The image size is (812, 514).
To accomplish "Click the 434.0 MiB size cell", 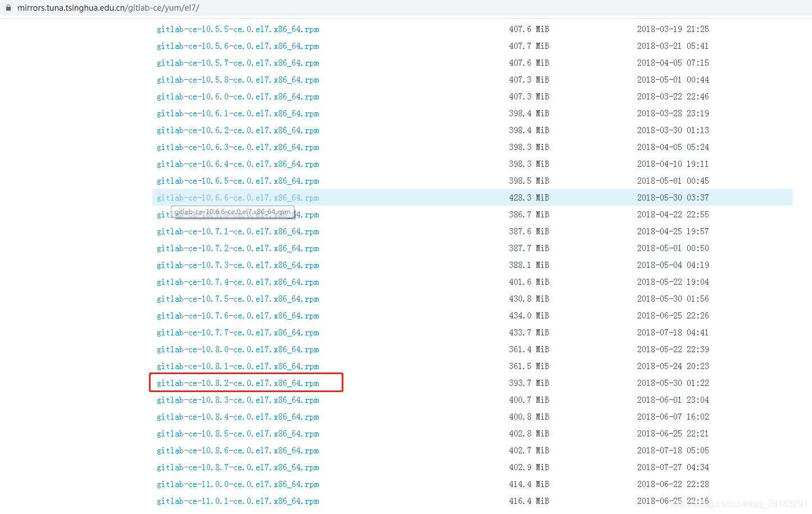I will pos(529,316).
